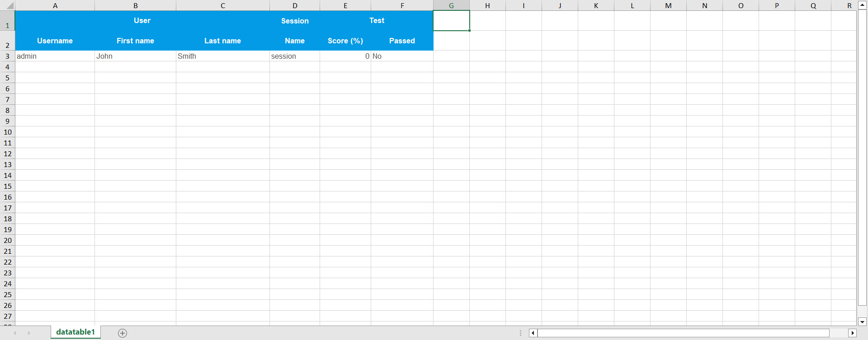868x340 pixels.
Task: Click the Select All corner triangle
Action: (x=9, y=6)
